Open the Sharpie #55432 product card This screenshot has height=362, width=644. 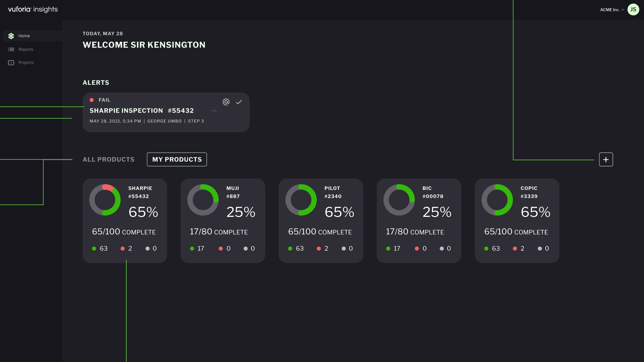tap(125, 220)
